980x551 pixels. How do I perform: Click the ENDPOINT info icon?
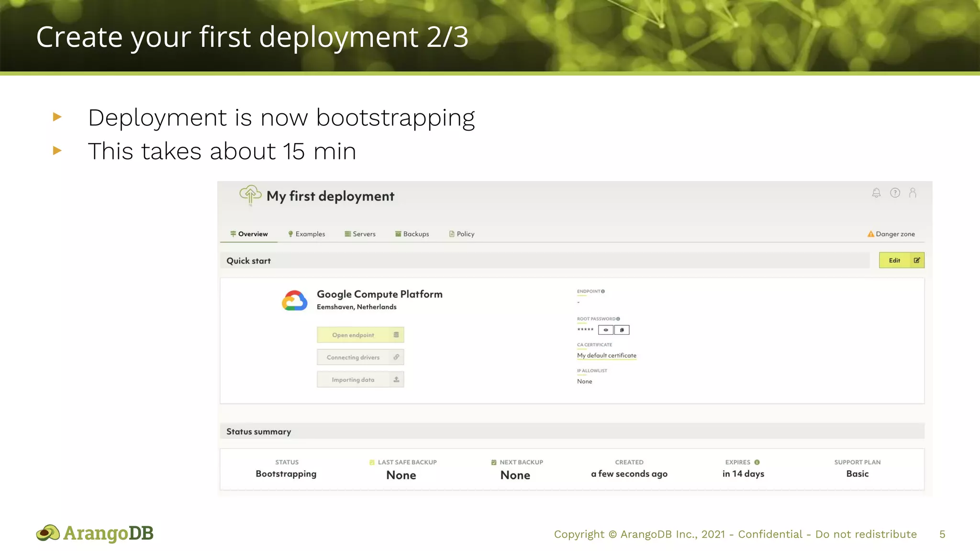[x=603, y=291]
